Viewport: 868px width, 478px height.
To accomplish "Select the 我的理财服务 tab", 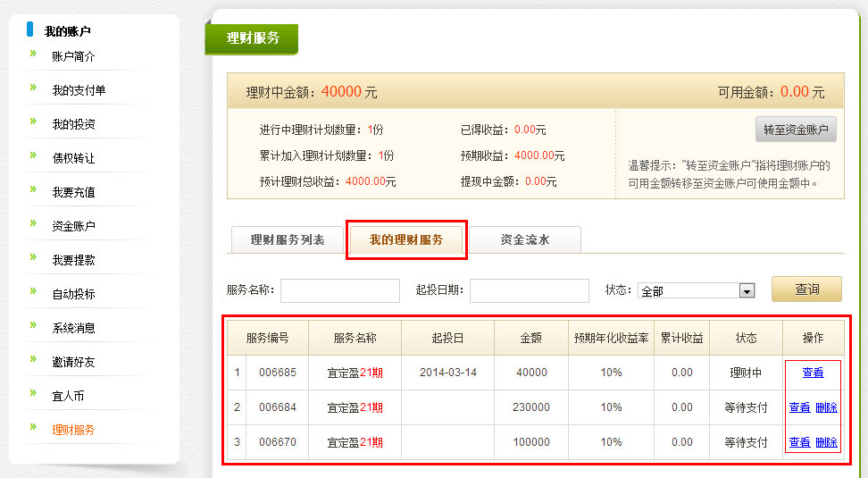I will [406, 240].
